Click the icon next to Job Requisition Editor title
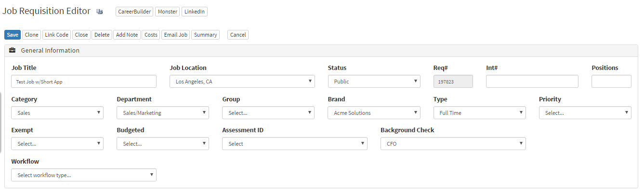This screenshot has height=194, width=644. pyautogui.click(x=100, y=12)
